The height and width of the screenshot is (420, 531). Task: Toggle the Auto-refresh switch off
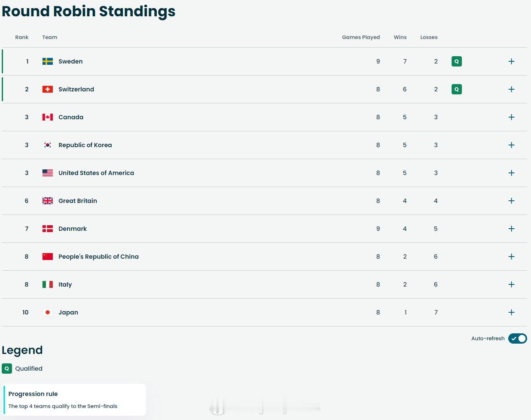coord(517,338)
